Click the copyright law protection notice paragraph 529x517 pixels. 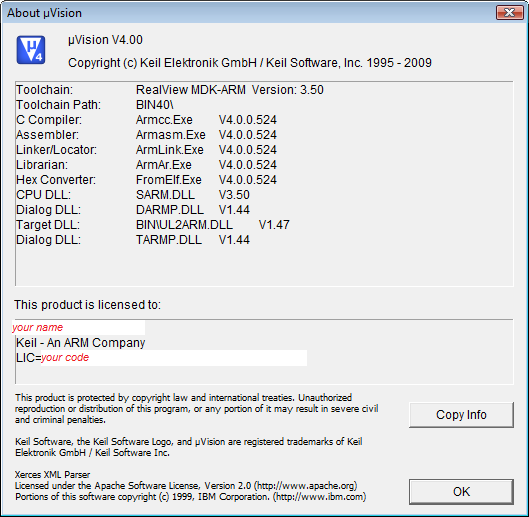pyautogui.click(x=196, y=409)
